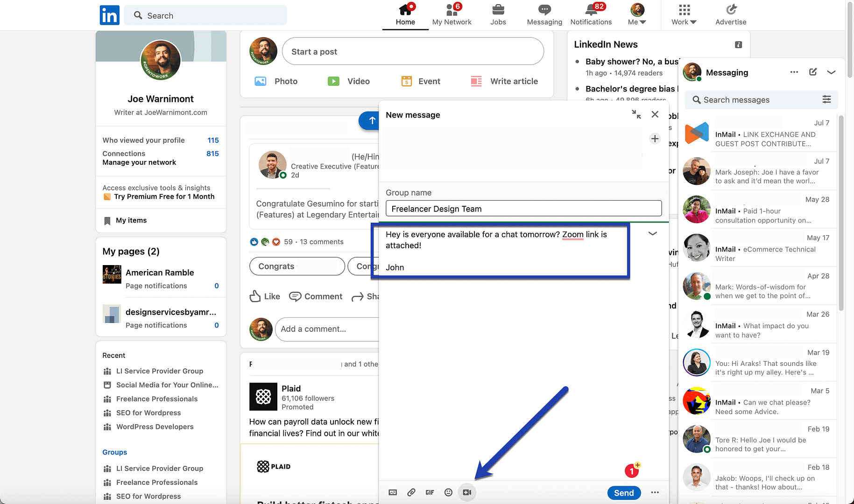Collapse the Messaging panel
The width and height of the screenshot is (854, 504).
(832, 72)
